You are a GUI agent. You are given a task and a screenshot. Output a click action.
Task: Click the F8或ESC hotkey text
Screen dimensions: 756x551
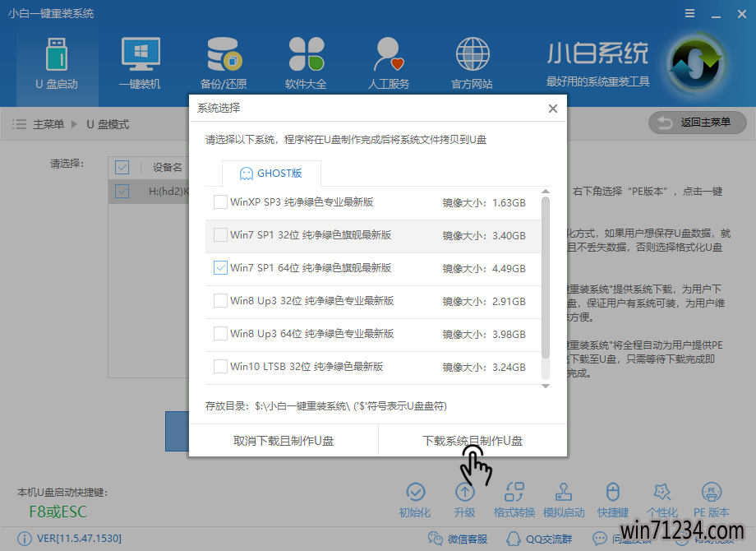[58, 512]
